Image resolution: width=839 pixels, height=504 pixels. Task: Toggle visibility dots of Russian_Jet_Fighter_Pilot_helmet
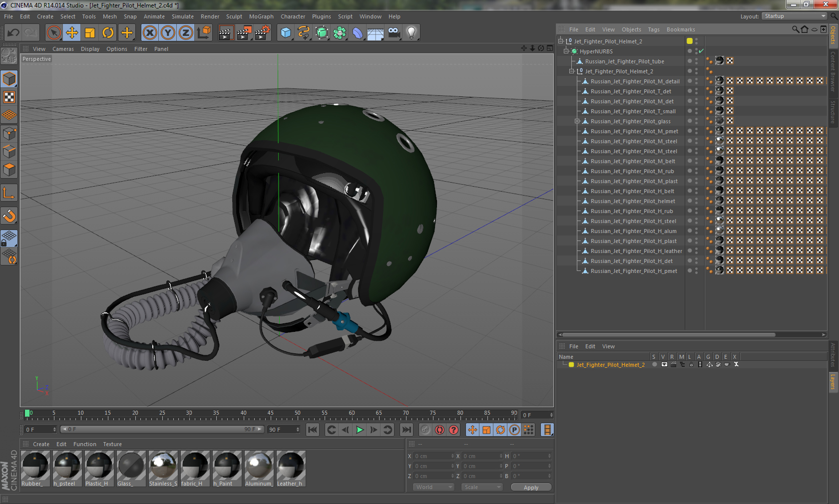696,201
